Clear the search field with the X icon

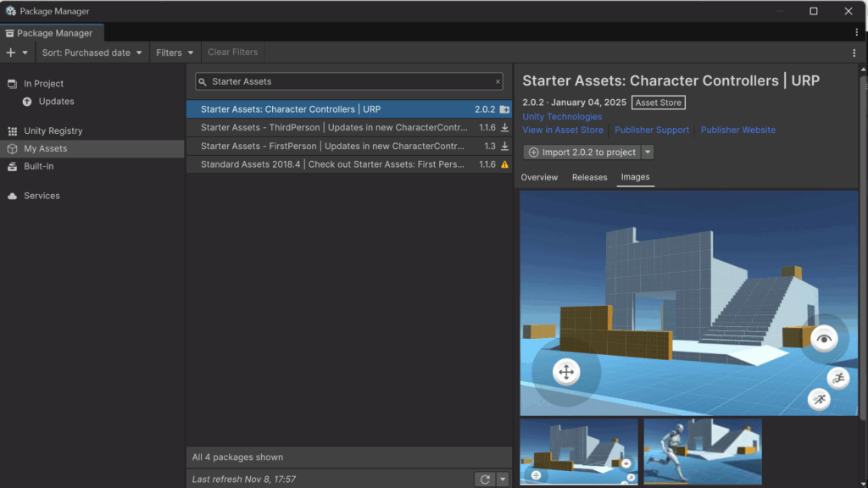498,82
